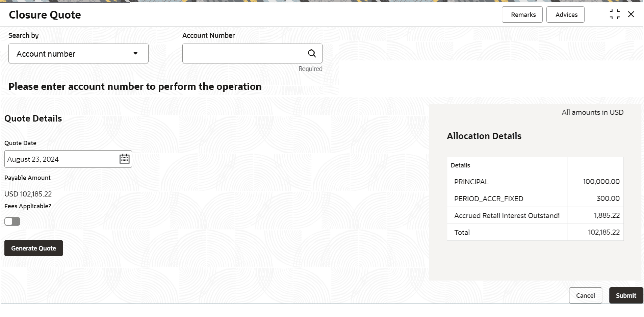Toggle the Fees Applicable switch
Screen dimensions: 644x317
12,221
